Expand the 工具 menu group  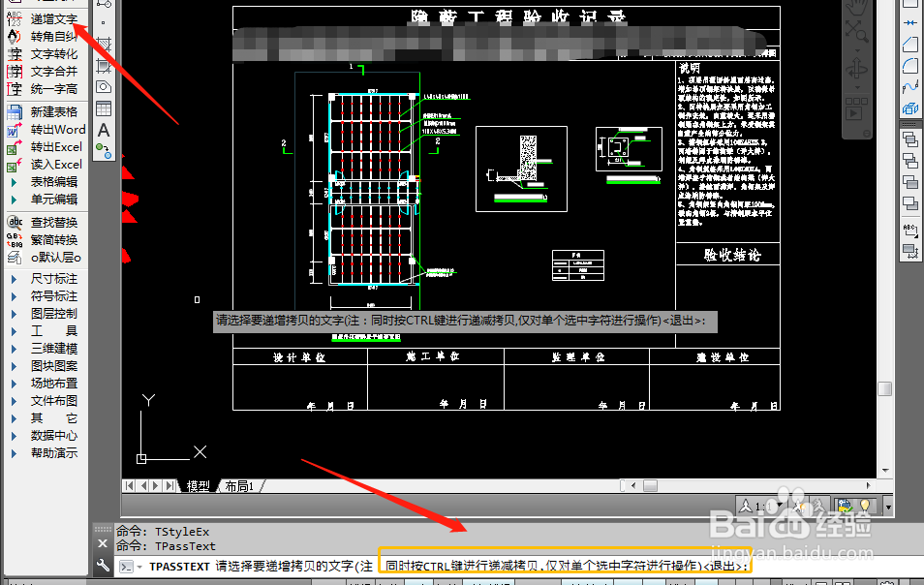point(46,331)
